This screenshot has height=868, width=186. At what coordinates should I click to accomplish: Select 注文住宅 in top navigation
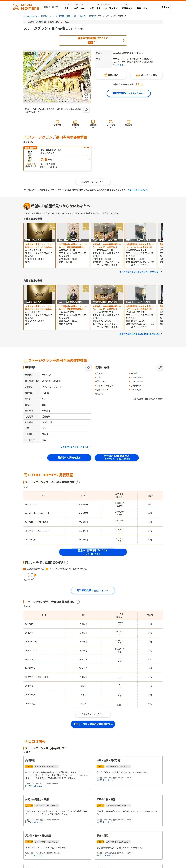113,8
